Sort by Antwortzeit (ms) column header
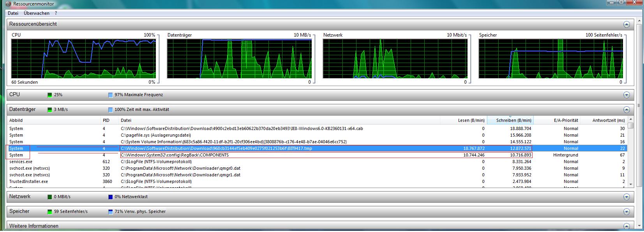Screen dimensions: 644x232 tap(603, 120)
